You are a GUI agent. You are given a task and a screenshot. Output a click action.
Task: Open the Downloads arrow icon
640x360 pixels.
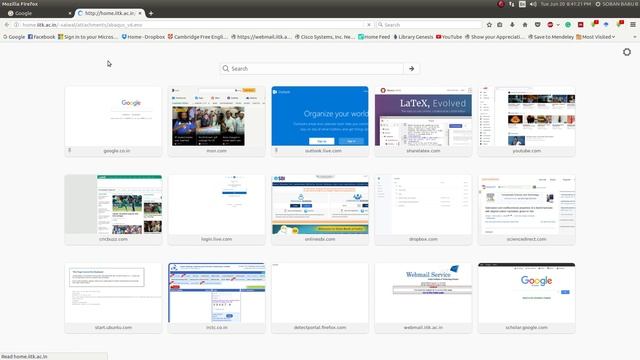512,24
